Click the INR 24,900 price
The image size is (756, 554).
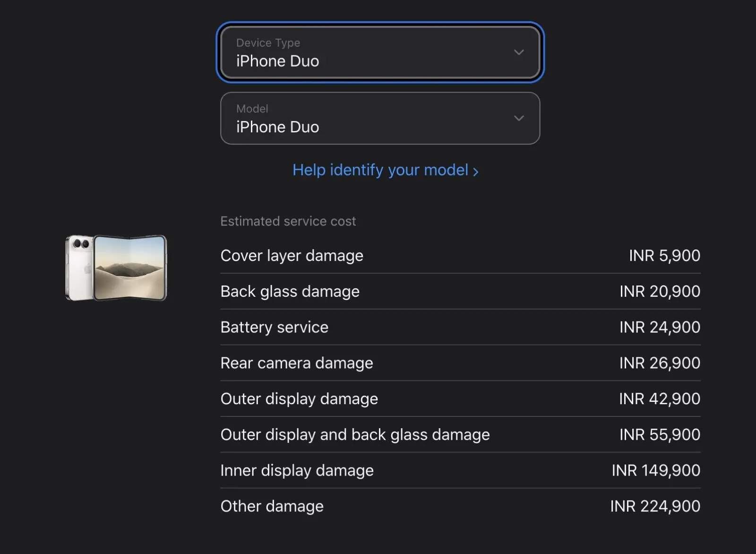660,327
